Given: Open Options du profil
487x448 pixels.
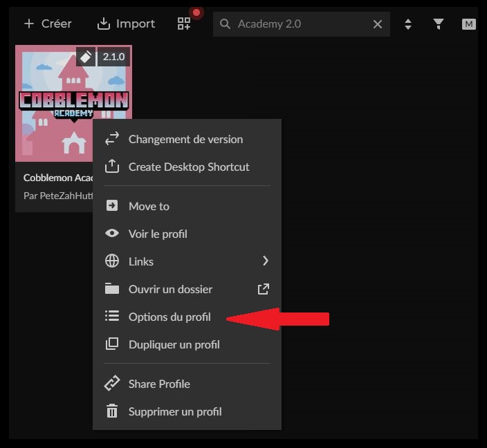Looking at the screenshot, I should coord(169,317).
